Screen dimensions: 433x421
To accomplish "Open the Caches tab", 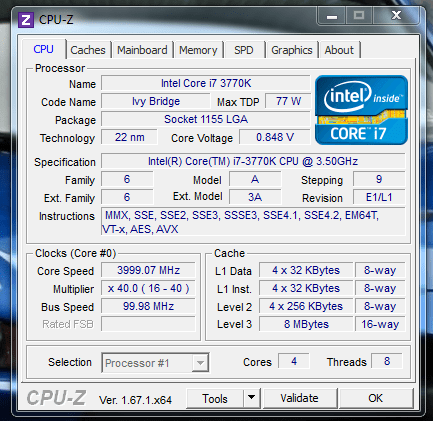I will coord(88,50).
